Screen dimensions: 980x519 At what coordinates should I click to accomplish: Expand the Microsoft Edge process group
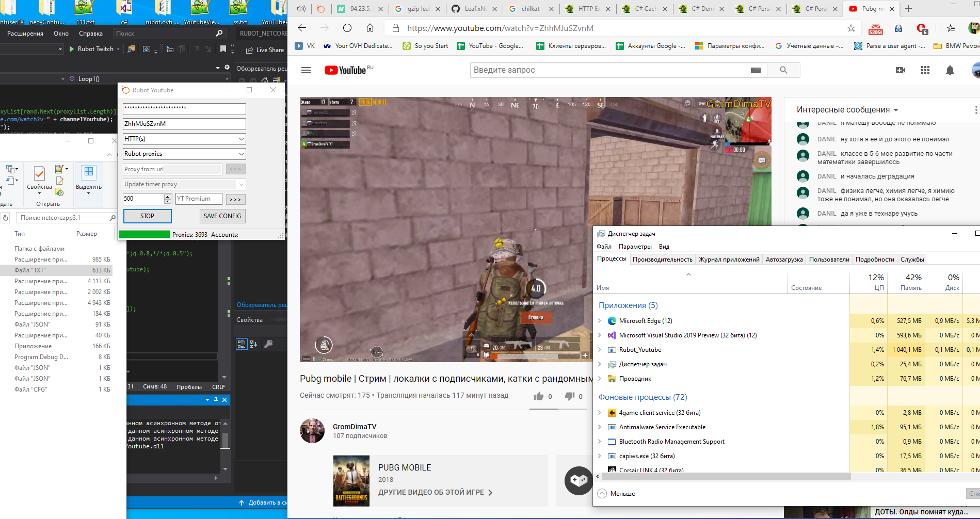(600, 321)
